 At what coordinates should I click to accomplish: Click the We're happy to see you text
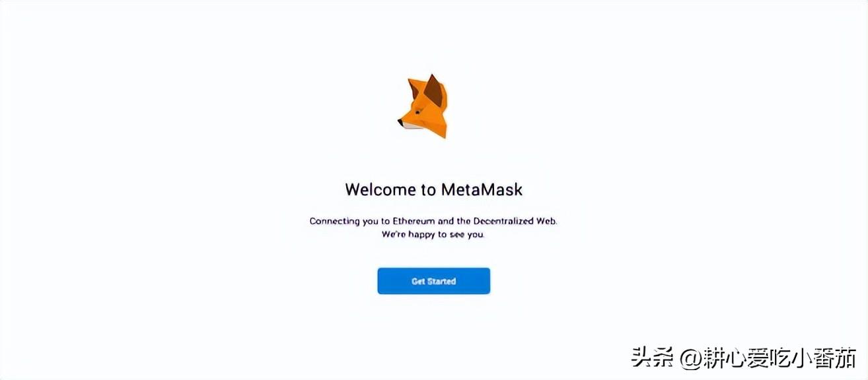433,234
